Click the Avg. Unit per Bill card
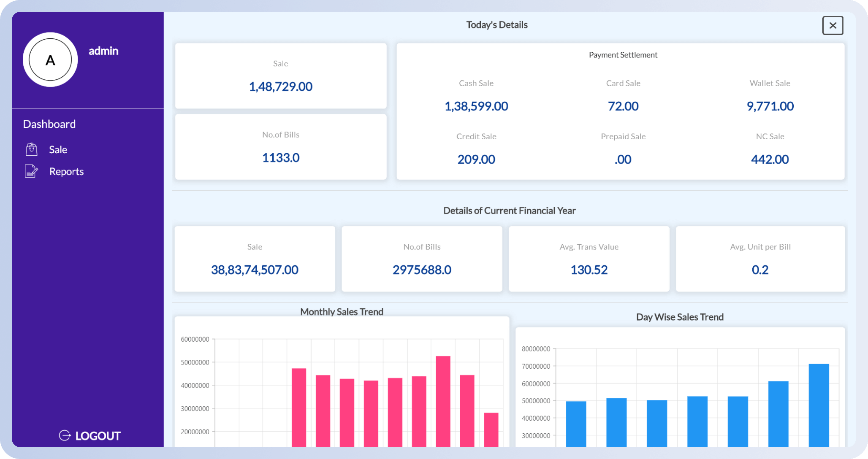The width and height of the screenshot is (868, 459). pyautogui.click(x=760, y=259)
